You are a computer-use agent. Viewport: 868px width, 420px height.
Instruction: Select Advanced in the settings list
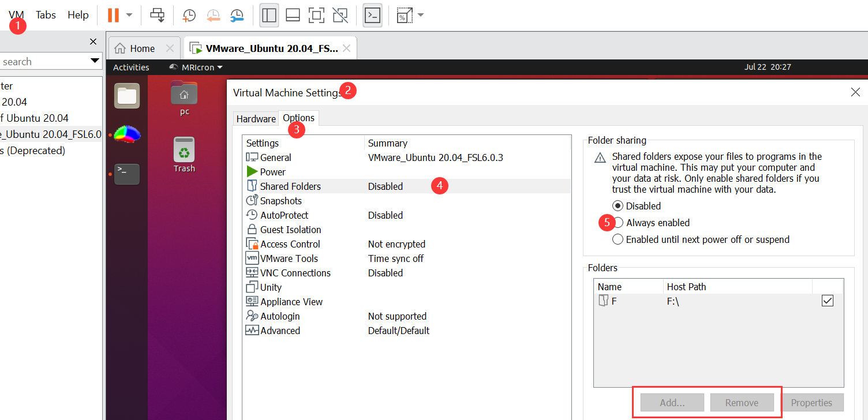click(x=407, y=331)
